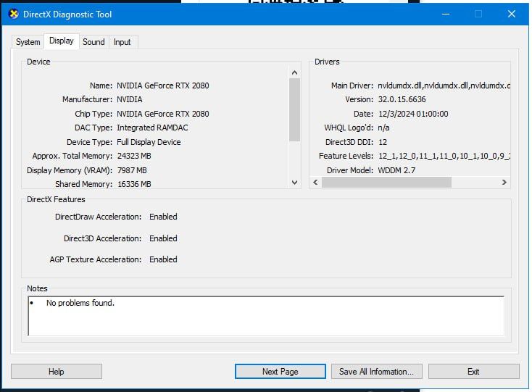Click the Device panel scroll up arrow
Screen dimensions: 532x392
click(294, 72)
